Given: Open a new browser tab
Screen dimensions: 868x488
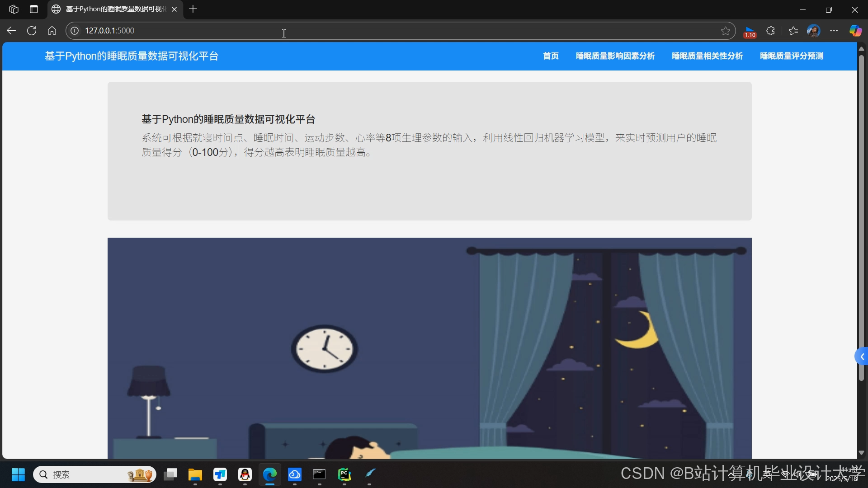Looking at the screenshot, I should (x=193, y=9).
